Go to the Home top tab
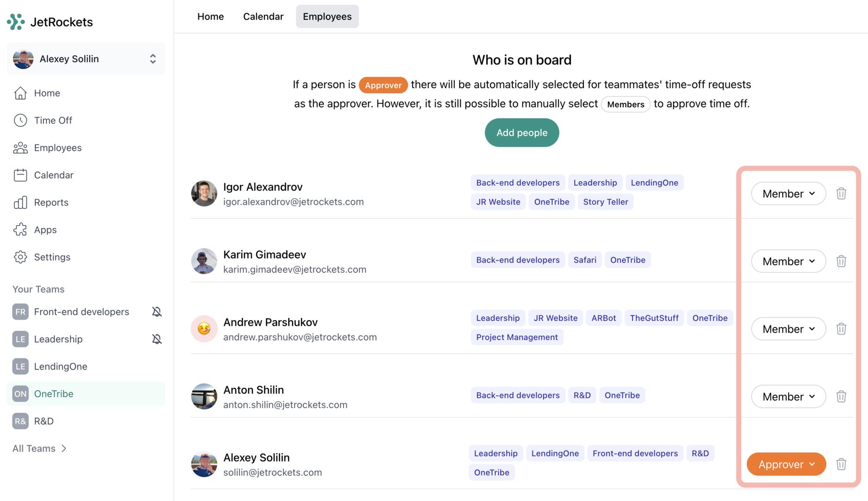The image size is (868, 501). (x=210, y=17)
